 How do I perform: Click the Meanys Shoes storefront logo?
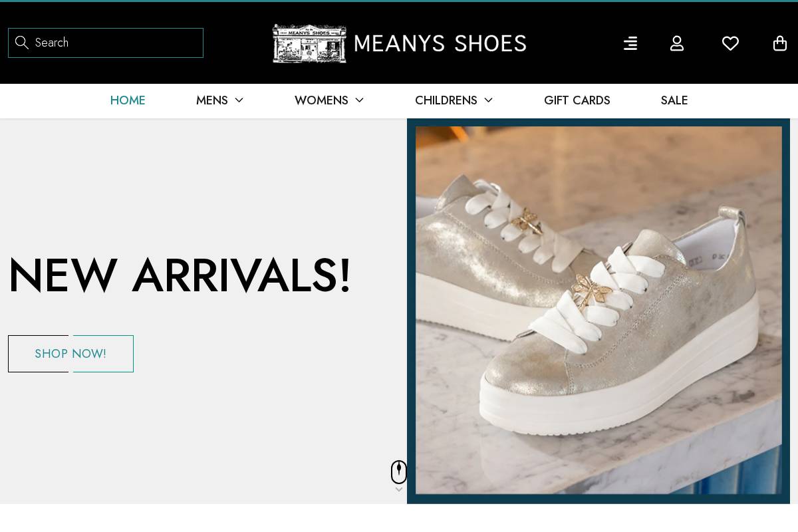(x=309, y=43)
